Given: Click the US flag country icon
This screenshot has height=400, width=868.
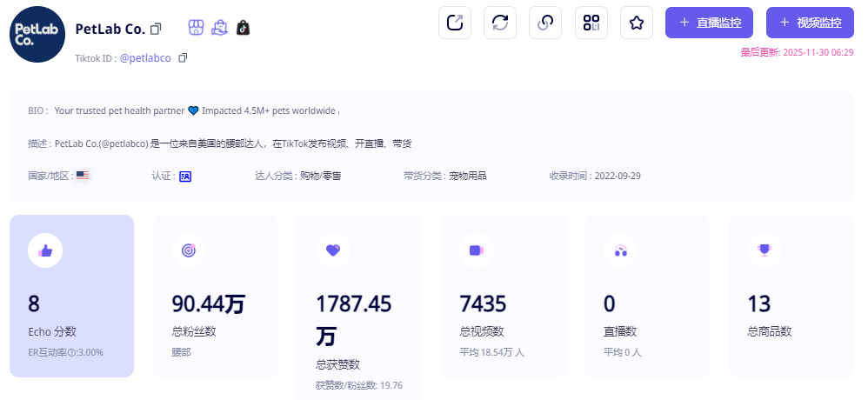Looking at the screenshot, I should coord(83,176).
